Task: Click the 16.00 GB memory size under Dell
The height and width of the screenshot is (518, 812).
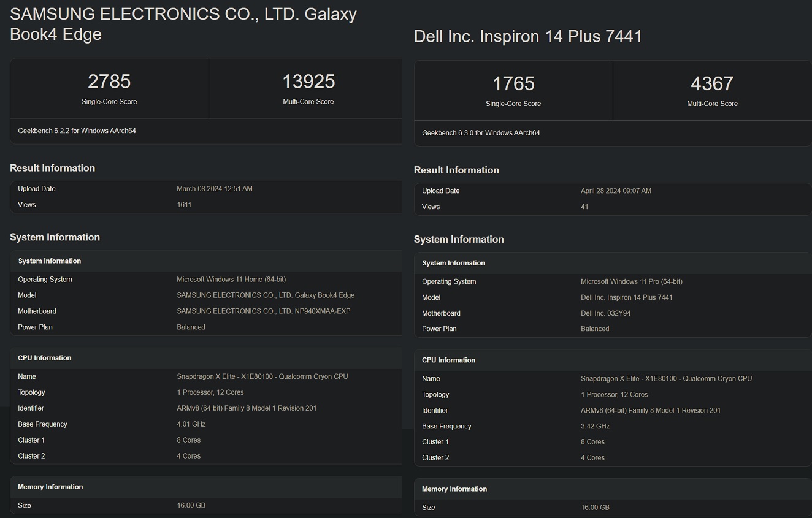Action: [x=595, y=507]
